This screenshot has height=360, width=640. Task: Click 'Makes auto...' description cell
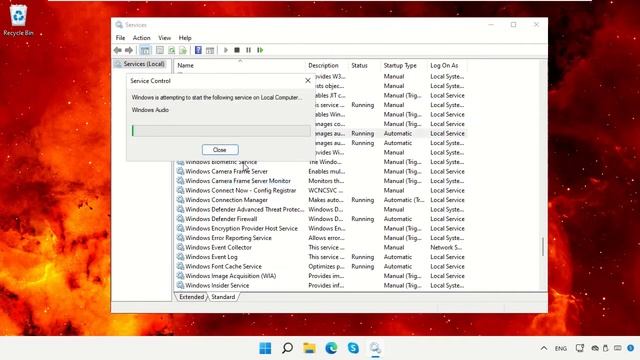pyautogui.click(x=326, y=200)
